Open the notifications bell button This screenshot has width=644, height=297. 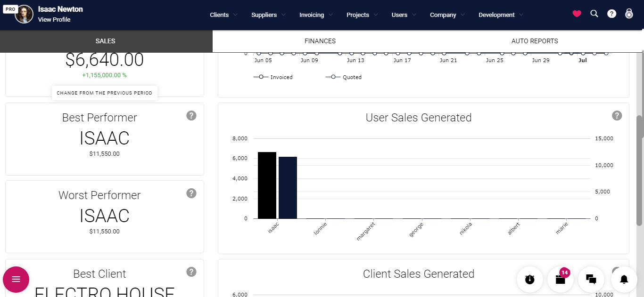pyautogui.click(x=624, y=279)
